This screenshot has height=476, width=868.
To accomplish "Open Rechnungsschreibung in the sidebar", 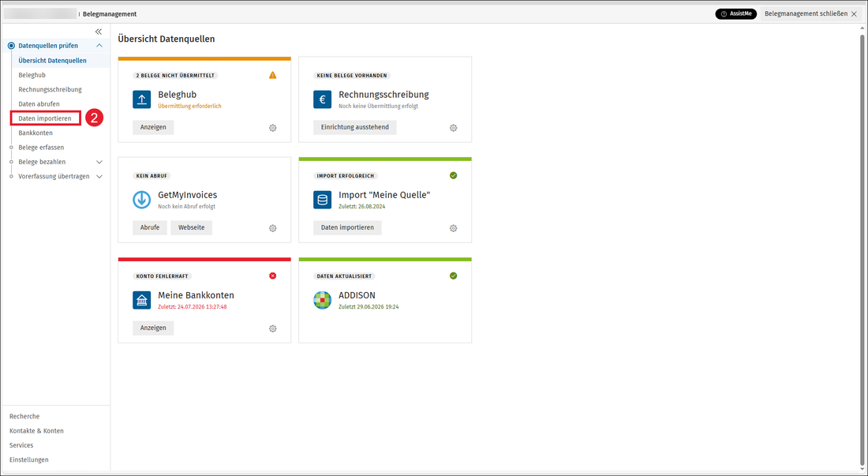I will pos(50,89).
